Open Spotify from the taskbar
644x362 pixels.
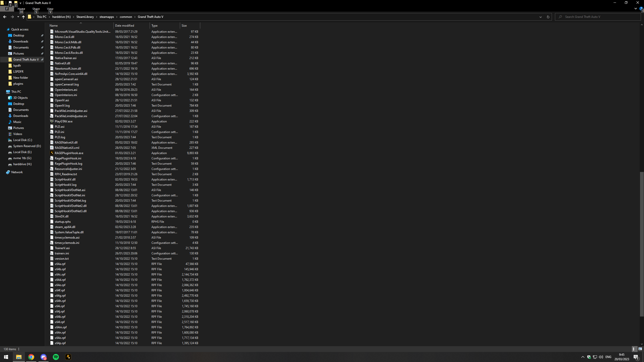(x=56, y=357)
